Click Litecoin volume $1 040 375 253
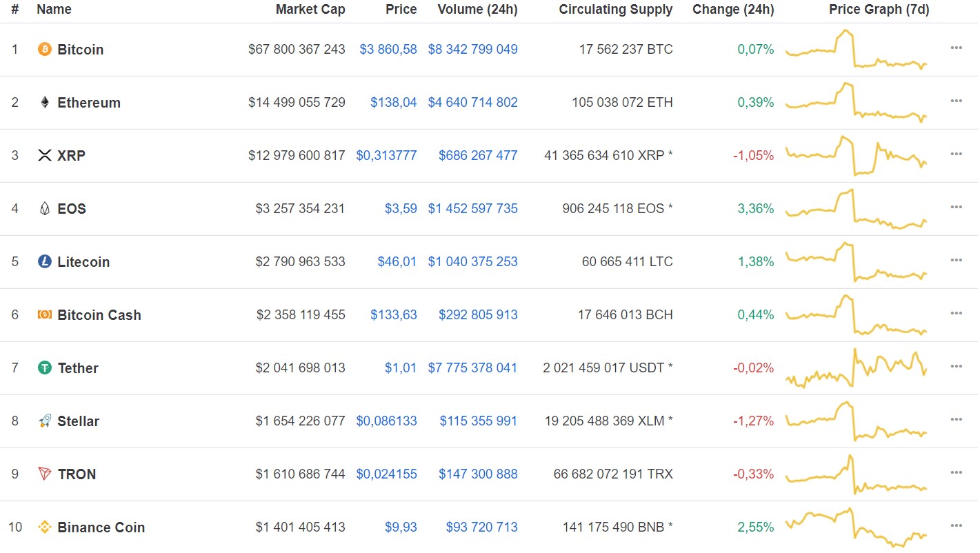The height and width of the screenshot is (553, 980). click(472, 261)
